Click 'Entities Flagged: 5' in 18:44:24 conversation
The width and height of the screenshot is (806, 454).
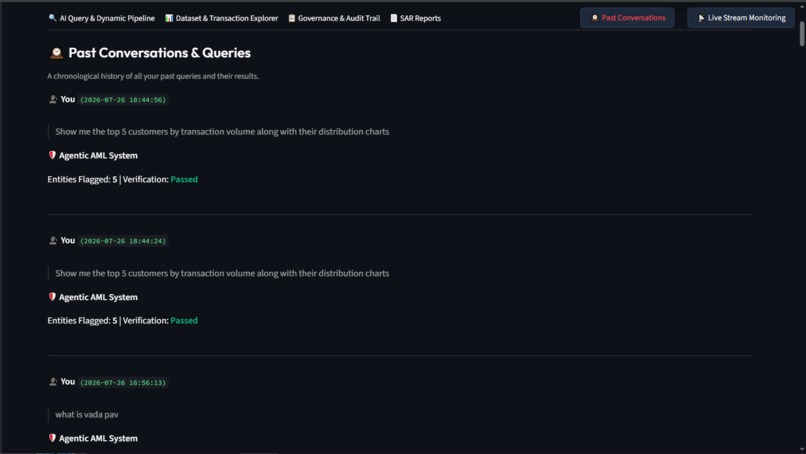(82, 320)
